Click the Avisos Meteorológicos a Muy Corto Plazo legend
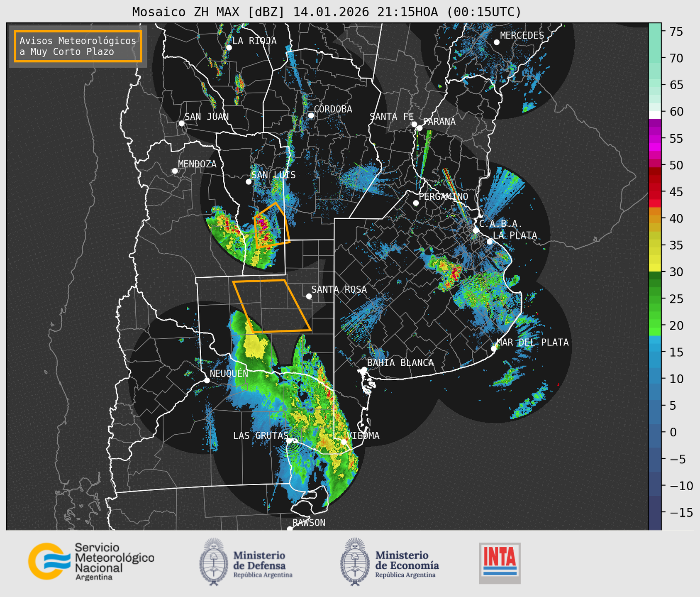Image resolution: width=700 pixels, height=597 pixels. [x=78, y=46]
